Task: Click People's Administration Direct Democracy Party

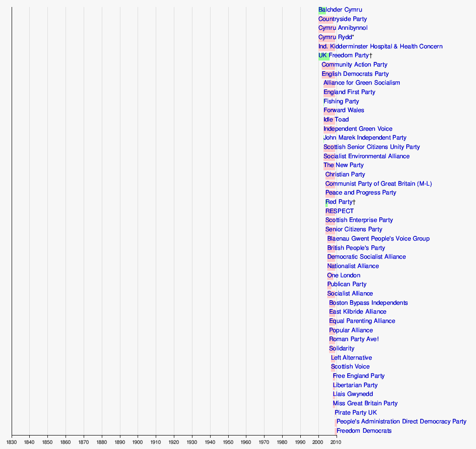Action: (401, 422)
